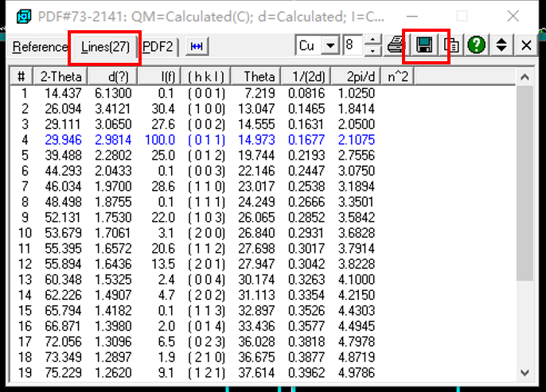Click the copy to clipboard icon
The image size is (546, 392).
[451, 45]
